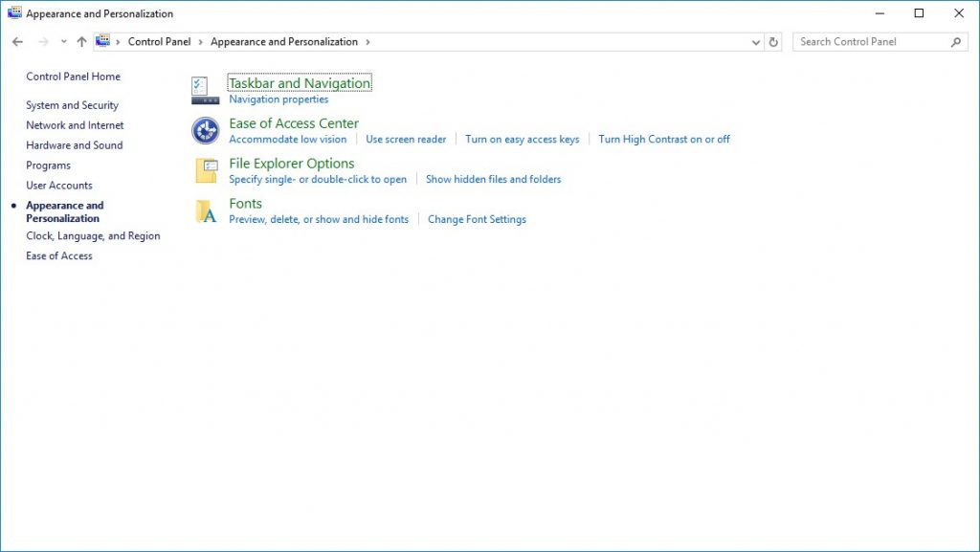Enable single-click to open items
The height and width of the screenshot is (552, 980).
315,179
